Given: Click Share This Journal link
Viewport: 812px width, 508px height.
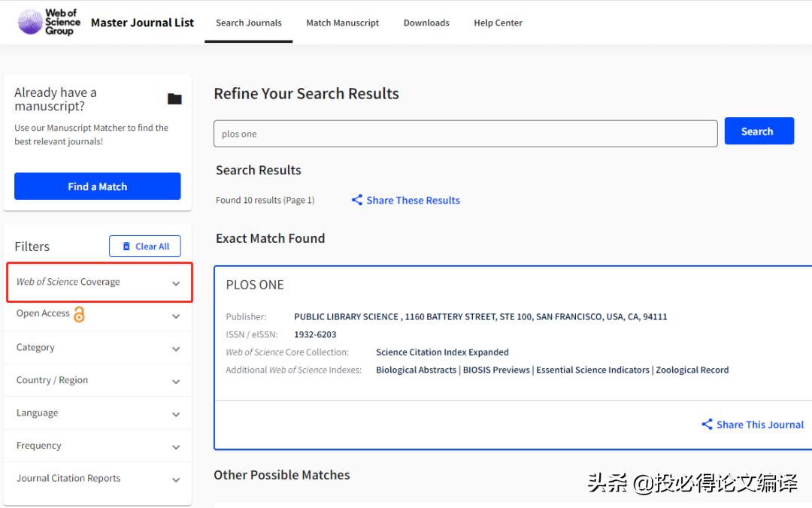Looking at the screenshot, I should pos(759,425).
